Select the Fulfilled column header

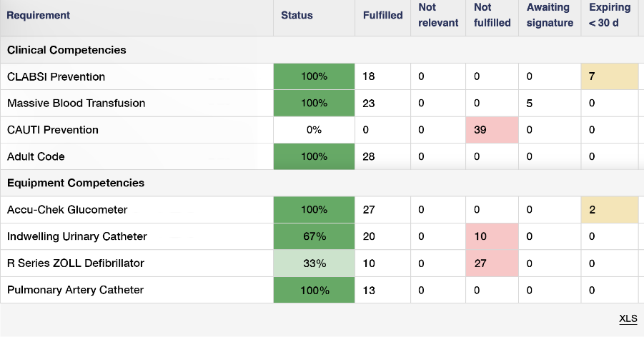tap(382, 16)
